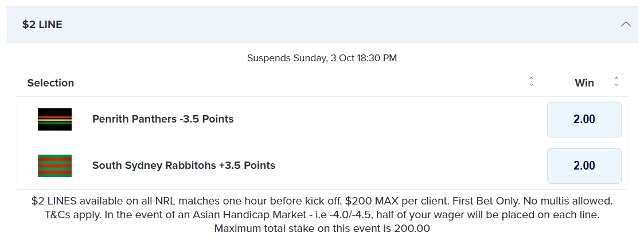The height and width of the screenshot is (244, 644).
Task: Click the $2 LINE header title
Action: pos(42,25)
